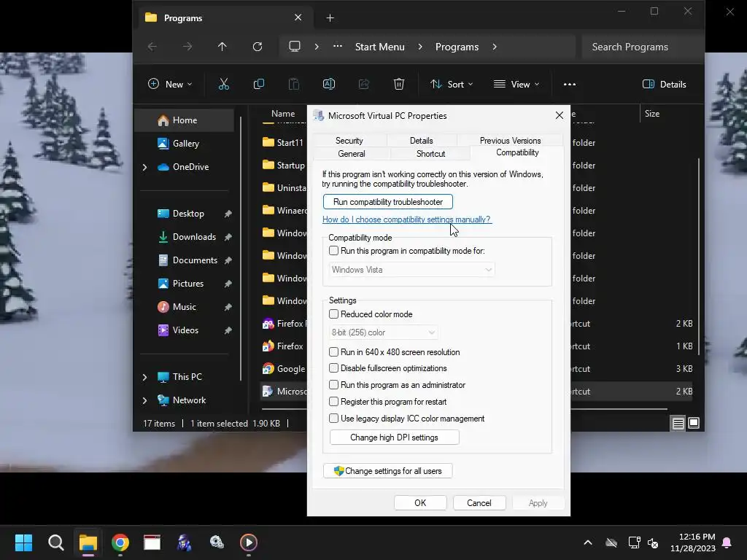The image size is (747, 560).
Task: Click the Cut icon in Explorer toolbar
Action: click(x=223, y=85)
